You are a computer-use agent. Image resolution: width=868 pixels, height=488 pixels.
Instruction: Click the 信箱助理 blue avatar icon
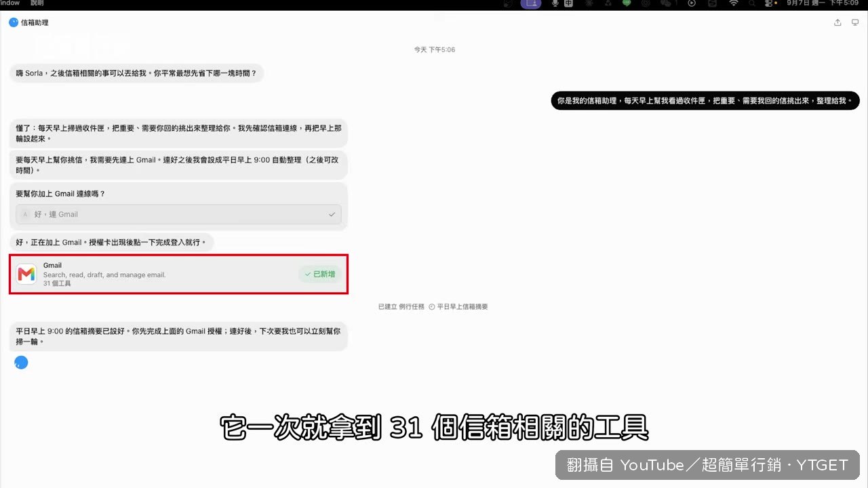point(14,22)
